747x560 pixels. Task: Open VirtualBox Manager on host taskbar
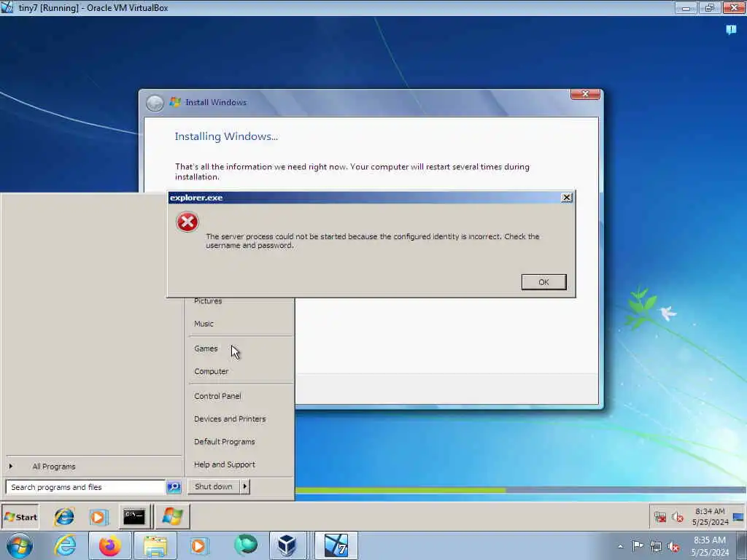287,545
